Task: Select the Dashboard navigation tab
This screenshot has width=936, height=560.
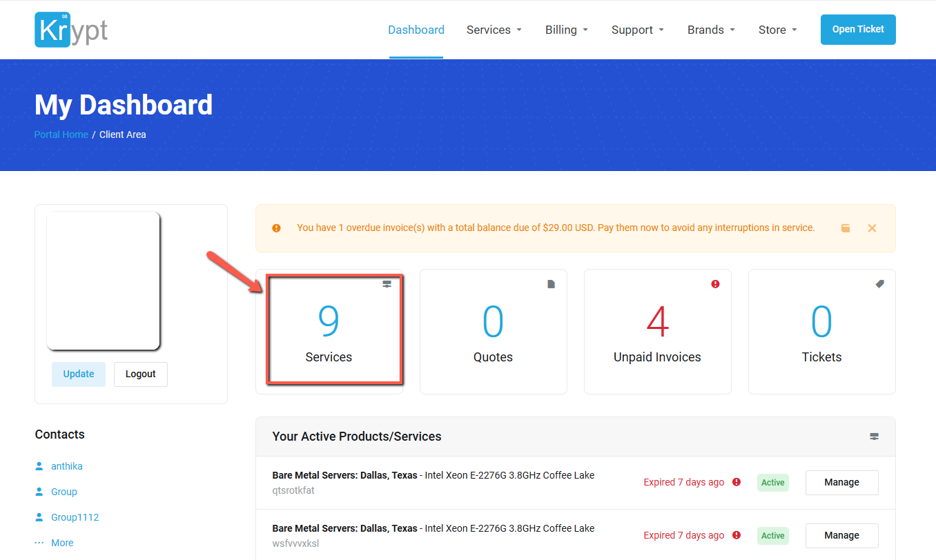Action: click(416, 30)
